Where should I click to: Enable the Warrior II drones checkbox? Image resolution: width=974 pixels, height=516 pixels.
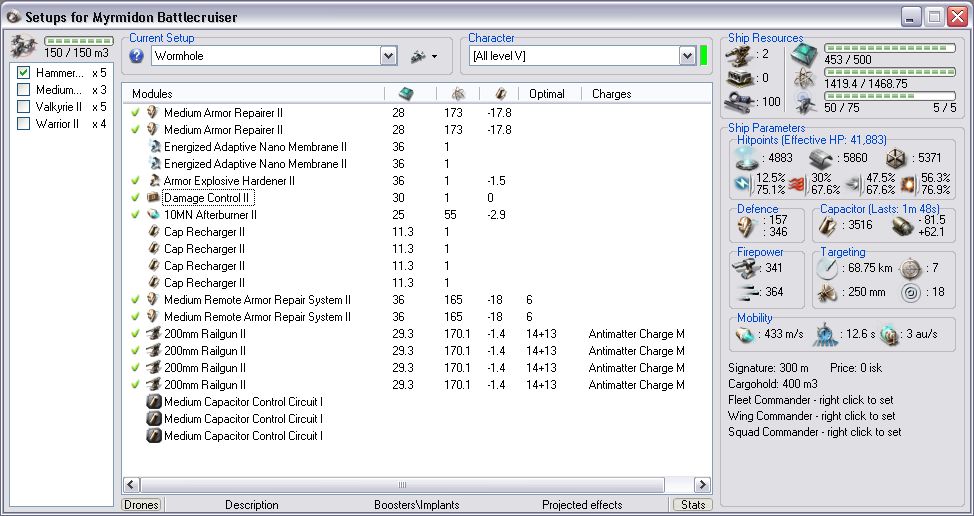tap(23, 124)
